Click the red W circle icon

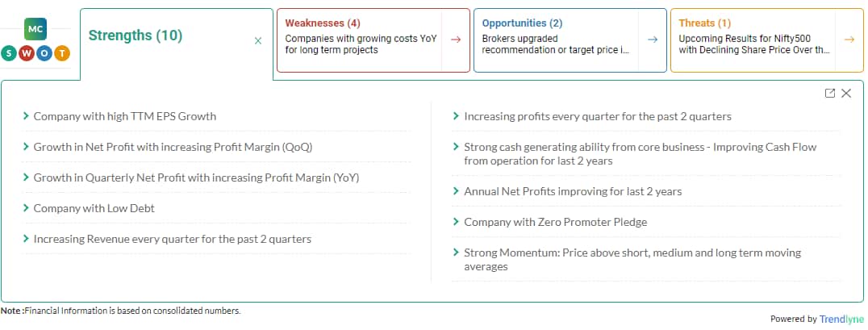coord(27,54)
